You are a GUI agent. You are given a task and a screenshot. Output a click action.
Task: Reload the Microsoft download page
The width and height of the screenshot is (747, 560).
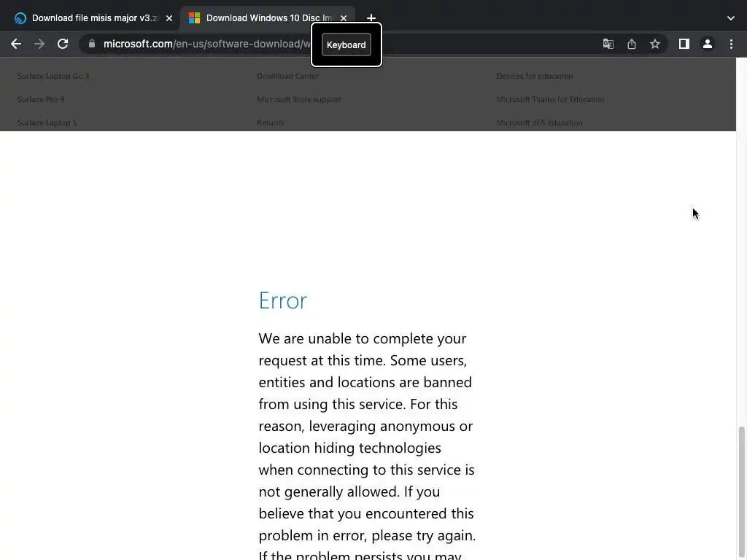[63, 44]
